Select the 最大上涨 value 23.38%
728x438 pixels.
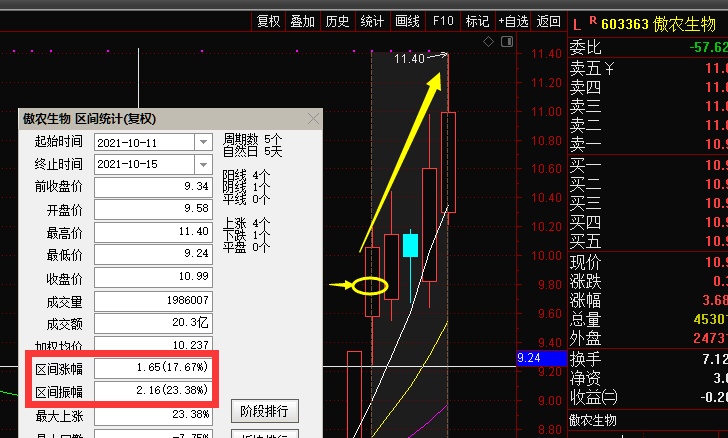(153, 414)
